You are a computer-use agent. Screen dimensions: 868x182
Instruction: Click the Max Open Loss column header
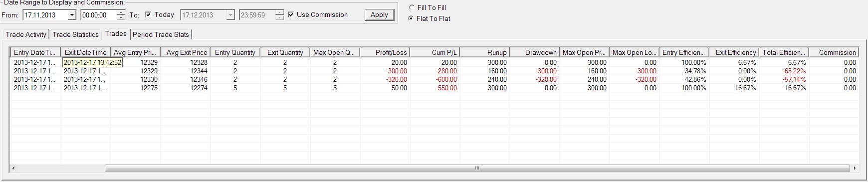point(634,52)
